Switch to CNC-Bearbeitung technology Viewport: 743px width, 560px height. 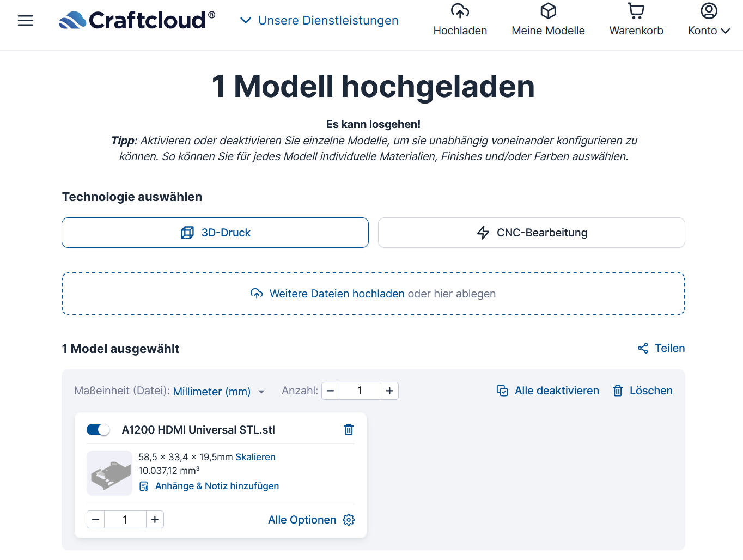(531, 233)
